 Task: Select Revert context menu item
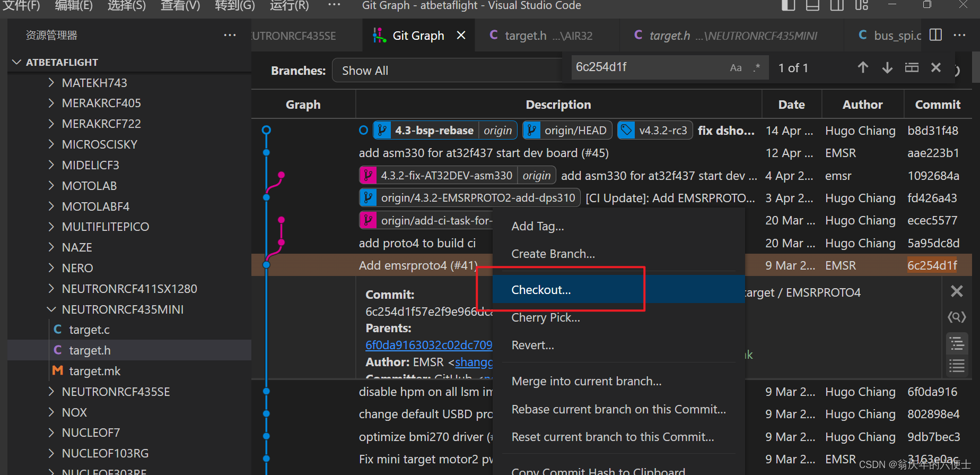point(618,345)
